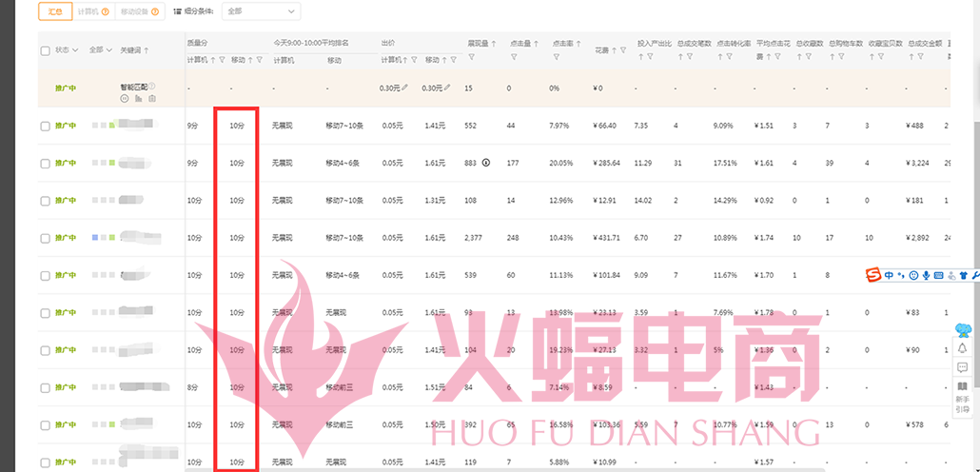Filter 花费 column with funnel icon
980x472 pixels.
tap(623, 50)
